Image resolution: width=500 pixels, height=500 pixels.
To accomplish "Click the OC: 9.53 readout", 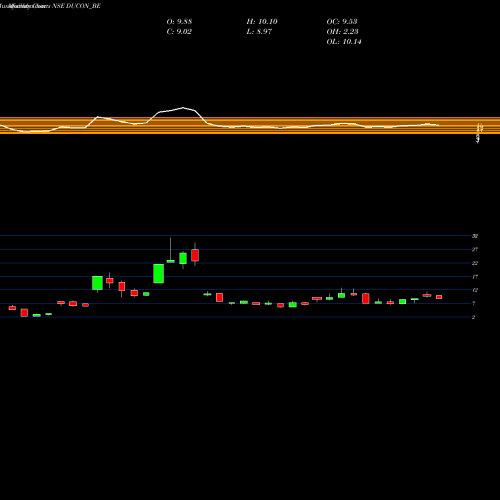I will coord(342,22).
